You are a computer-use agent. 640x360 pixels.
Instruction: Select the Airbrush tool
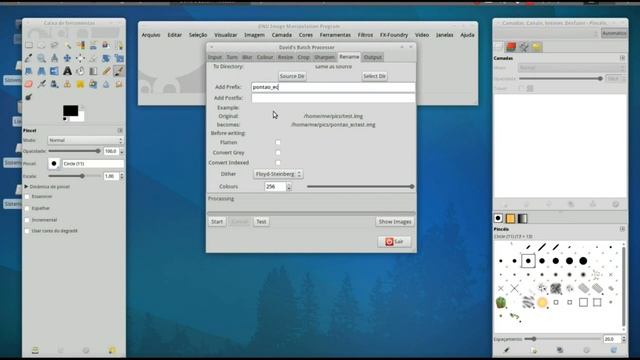[x=41, y=84]
